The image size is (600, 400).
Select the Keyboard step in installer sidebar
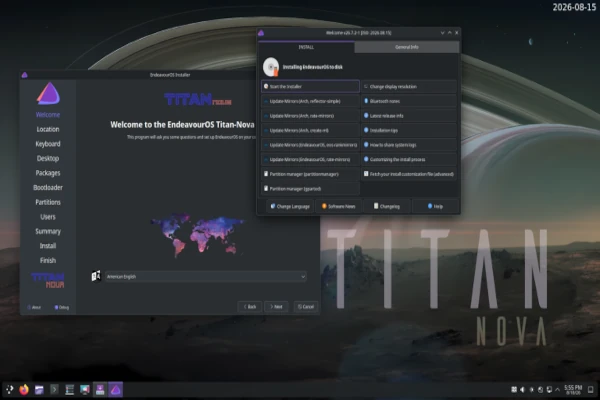[x=48, y=144]
